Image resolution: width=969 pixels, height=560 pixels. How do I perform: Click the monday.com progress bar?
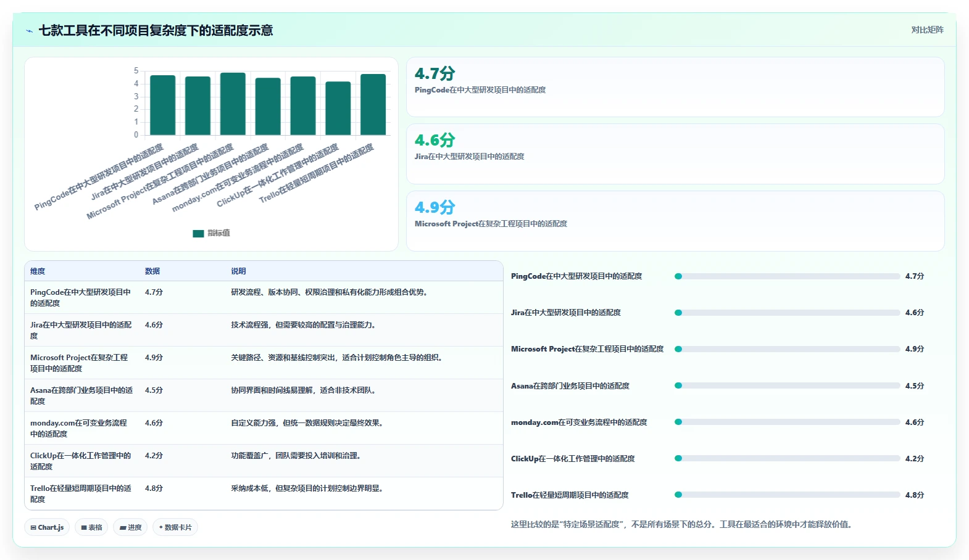787,422
